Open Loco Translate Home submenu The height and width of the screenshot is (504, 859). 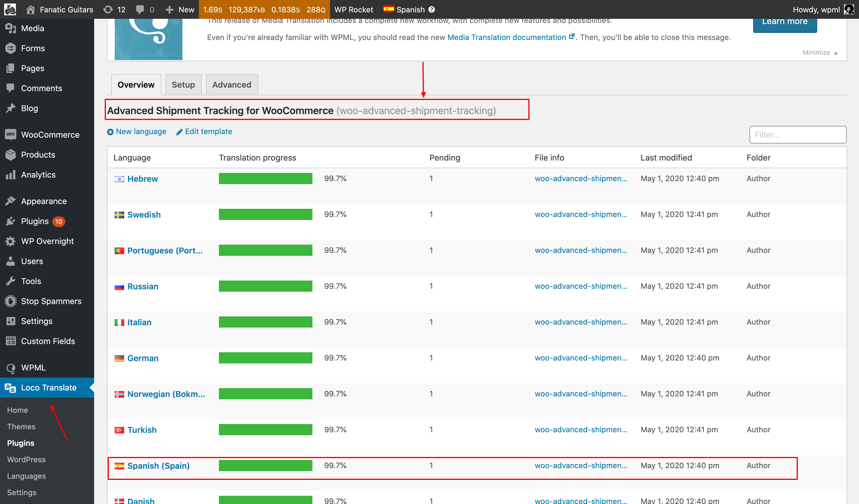tap(17, 410)
